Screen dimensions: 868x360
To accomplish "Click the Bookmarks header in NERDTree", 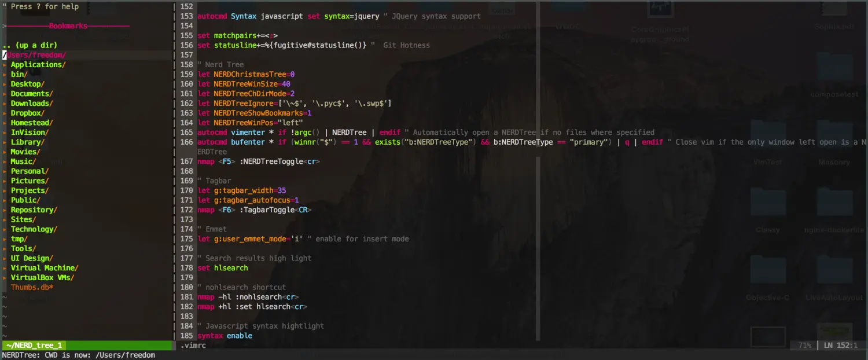I will click(x=68, y=26).
